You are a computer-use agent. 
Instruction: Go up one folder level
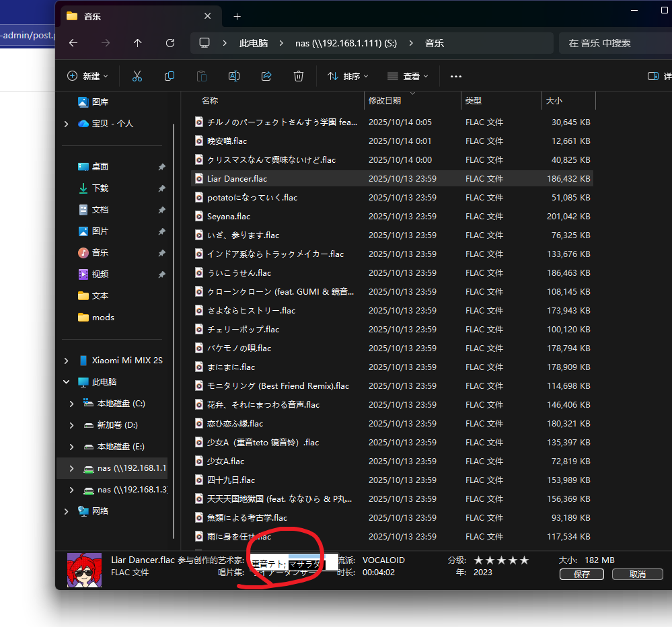coord(138,43)
